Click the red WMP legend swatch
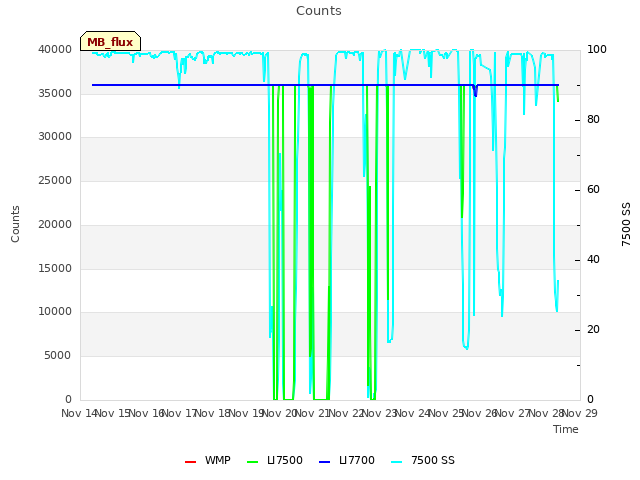The width and height of the screenshot is (640, 480). click(190, 462)
